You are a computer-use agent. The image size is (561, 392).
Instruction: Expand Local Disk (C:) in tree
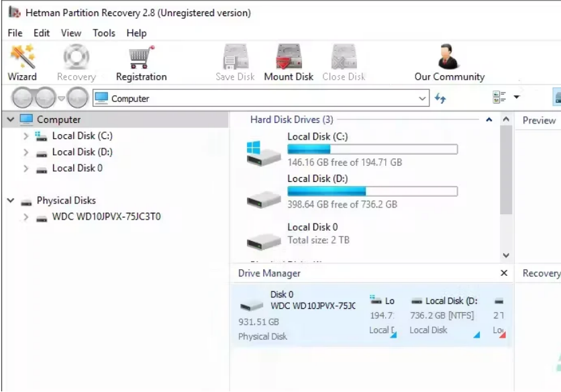[25, 136]
